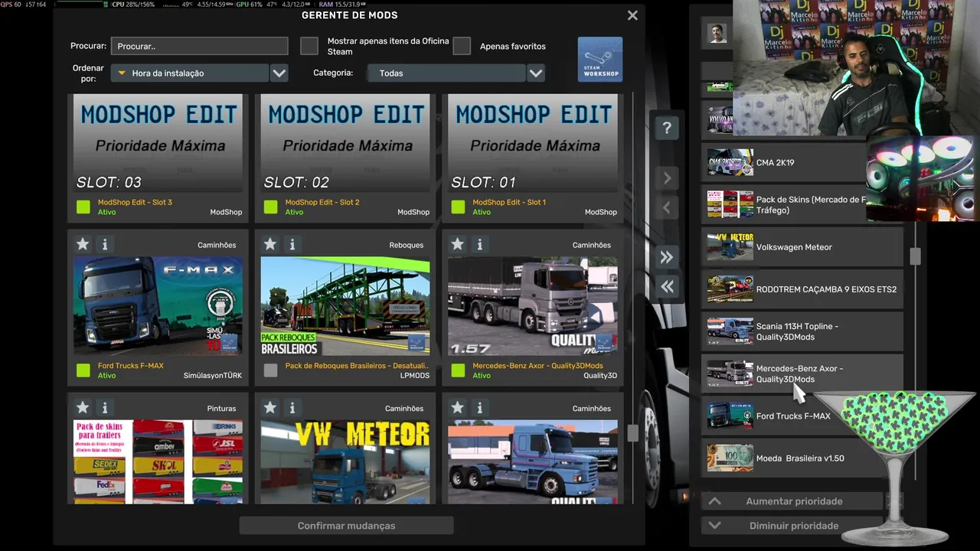The image size is (980, 551).
Task: Show info for Ford Trucks F-MAX mod
Action: coord(105,245)
